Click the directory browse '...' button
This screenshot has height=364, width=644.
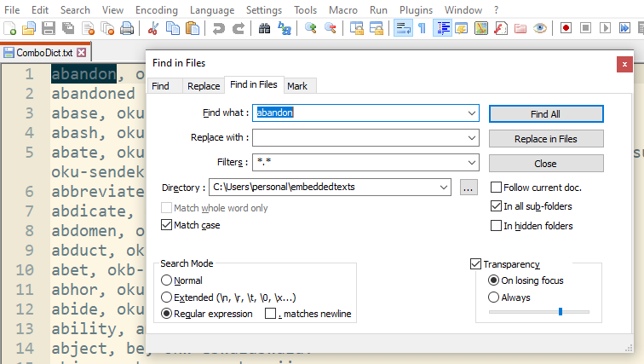point(469,188)
